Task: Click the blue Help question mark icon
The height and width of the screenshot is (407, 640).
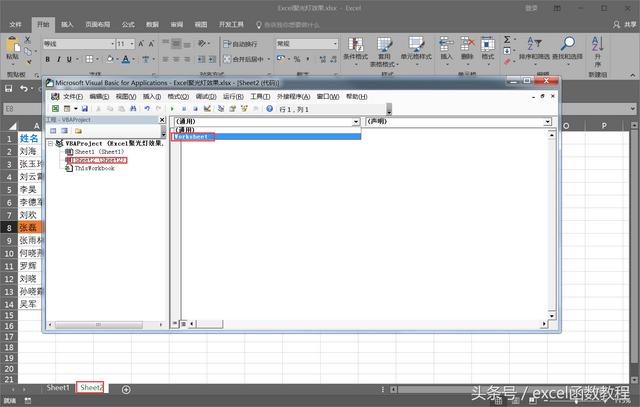Action: (x=269, y=109)
